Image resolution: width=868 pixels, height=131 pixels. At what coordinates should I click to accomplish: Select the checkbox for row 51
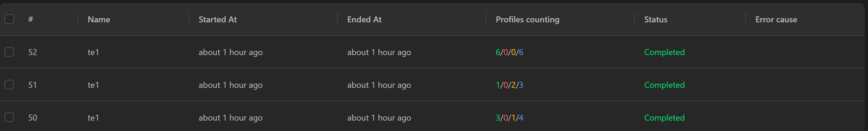10,85
